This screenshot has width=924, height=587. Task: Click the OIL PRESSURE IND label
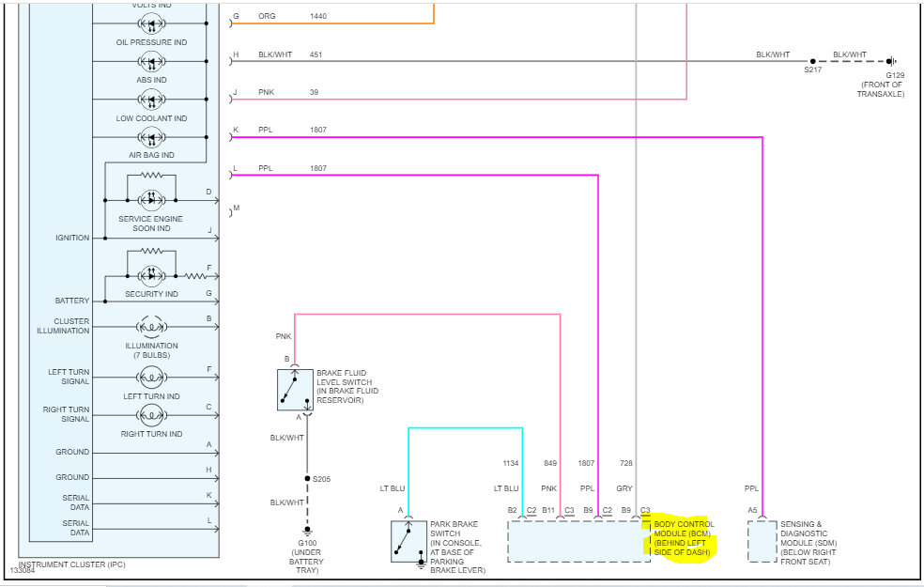151,42
